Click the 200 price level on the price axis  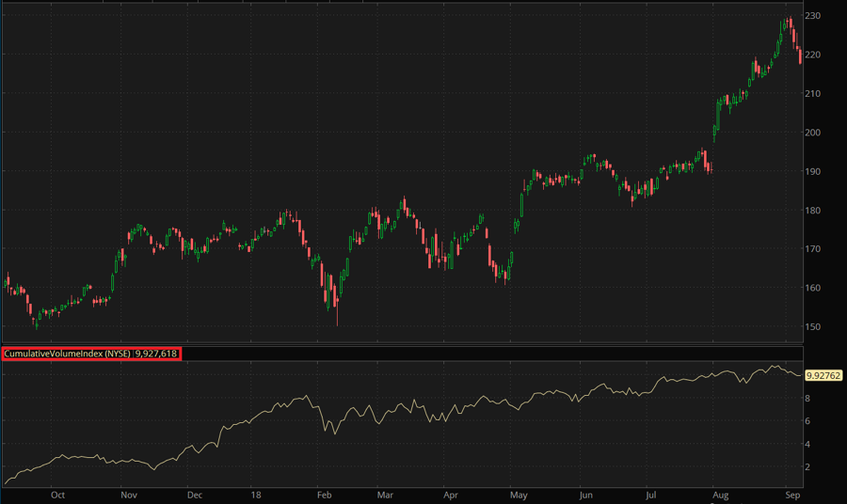click(x=815, y=133)
